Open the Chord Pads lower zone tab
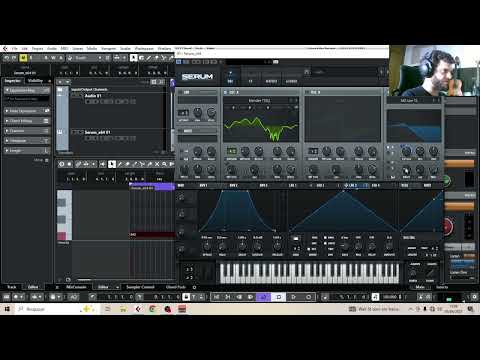Viewport: 480px width, 360px height. [176, 287]
